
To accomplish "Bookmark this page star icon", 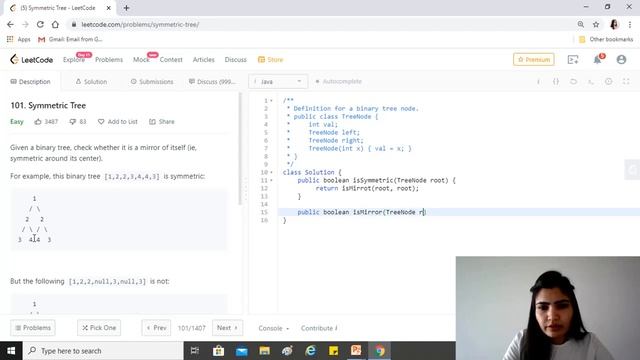I will pos(596,24).
